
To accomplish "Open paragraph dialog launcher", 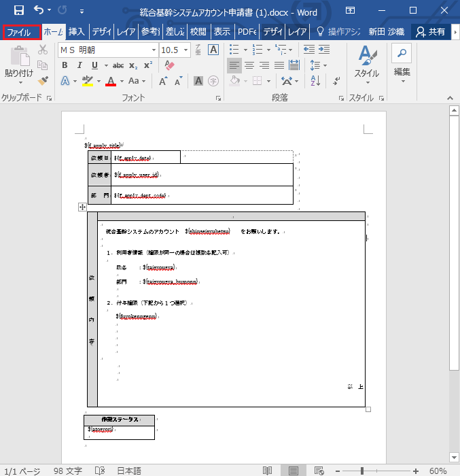I will point(341,98).
